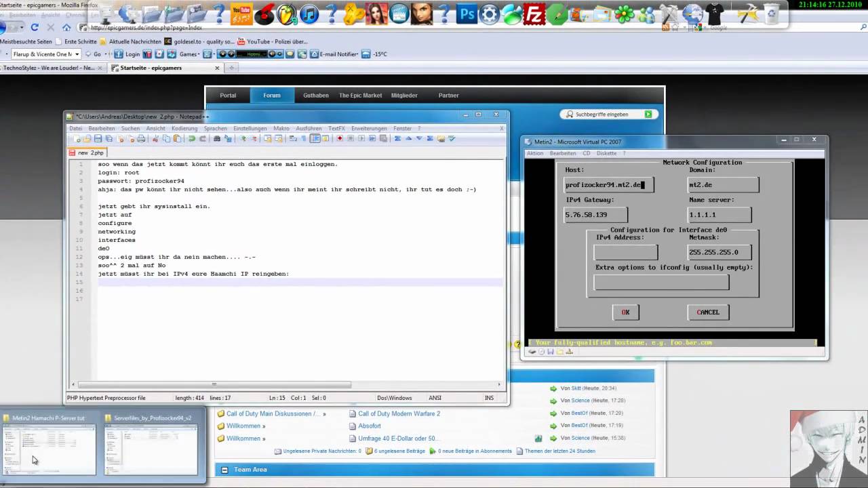Screen dimensions: 868x488
Task: Start macro recording with the red dot
Action: [340, 138]
